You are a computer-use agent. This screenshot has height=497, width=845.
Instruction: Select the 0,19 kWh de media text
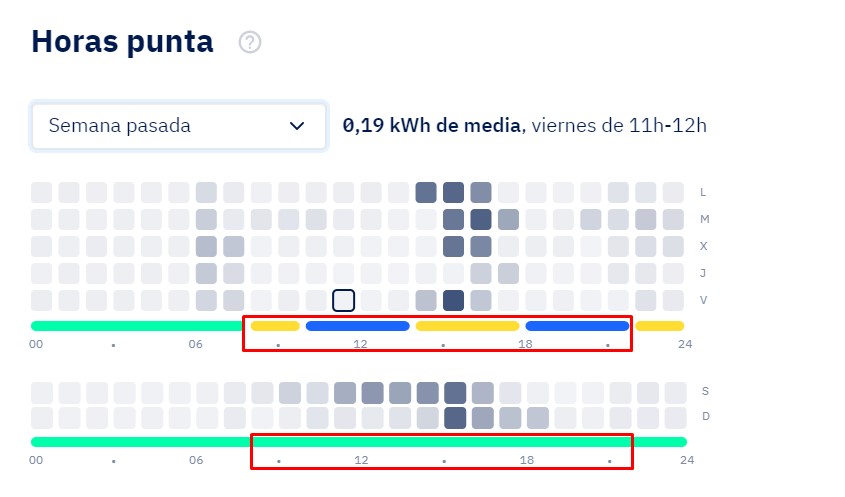[x=432, y=126]
